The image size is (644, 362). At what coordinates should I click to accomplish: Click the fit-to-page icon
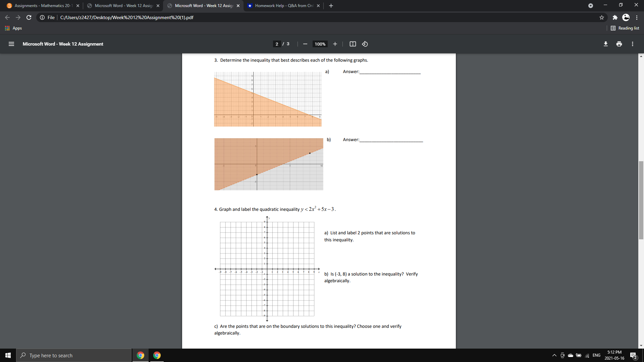353,44
